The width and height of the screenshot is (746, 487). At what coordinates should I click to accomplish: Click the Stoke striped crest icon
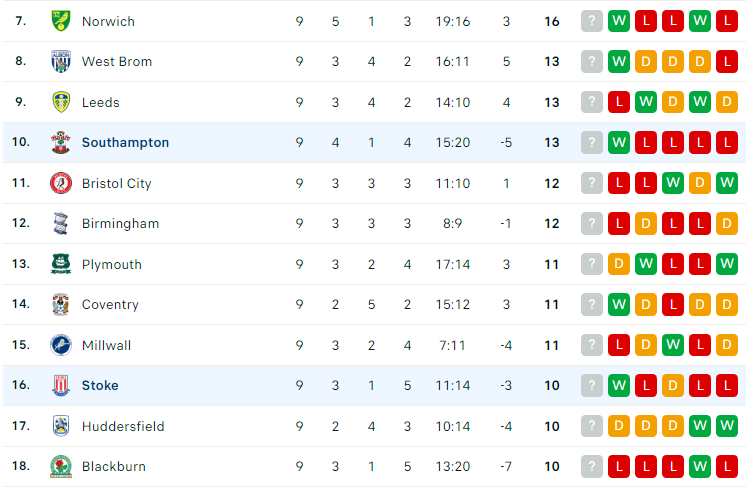click(x=61, y=385)
